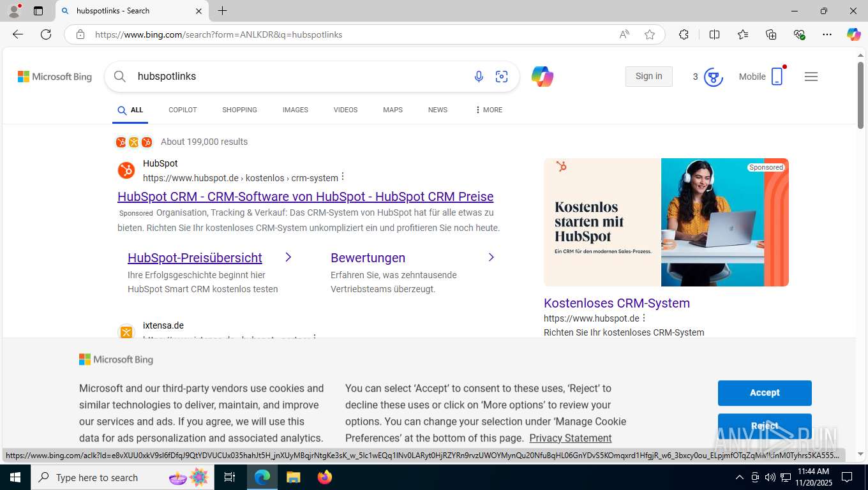Open Copilot sidebar icon in toolbar
Screen dimensions: 868x490
click(853, 34)
